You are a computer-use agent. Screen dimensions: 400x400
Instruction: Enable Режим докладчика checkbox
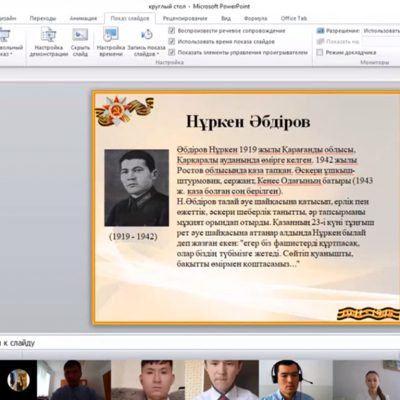pyautogui.click(x=320, y=52)
